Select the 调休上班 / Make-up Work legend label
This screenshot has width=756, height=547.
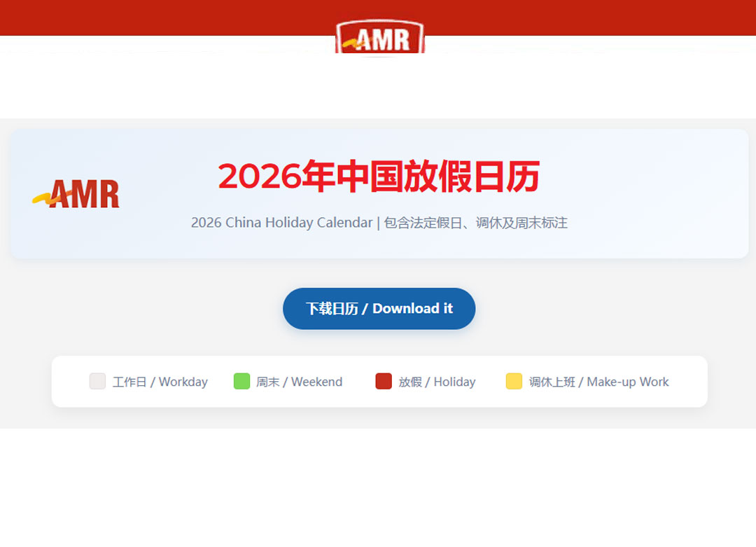[598, 382]
